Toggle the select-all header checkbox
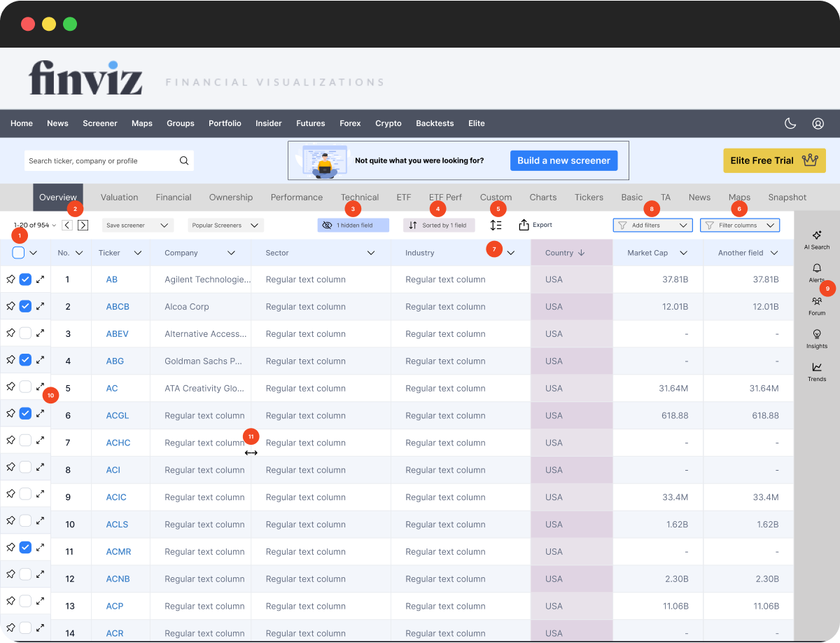840x643 pixels. pyautogui.click(x=18, y=253)
